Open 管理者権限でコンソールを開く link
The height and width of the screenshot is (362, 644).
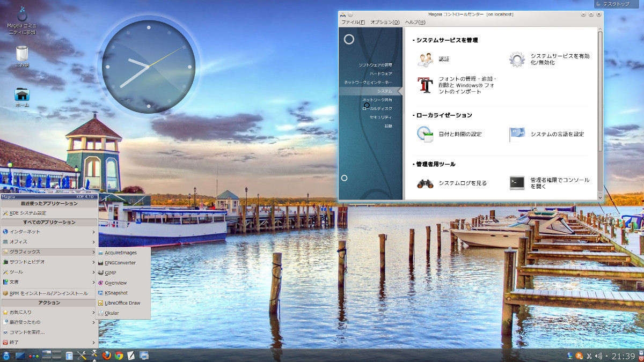(560, 183)
